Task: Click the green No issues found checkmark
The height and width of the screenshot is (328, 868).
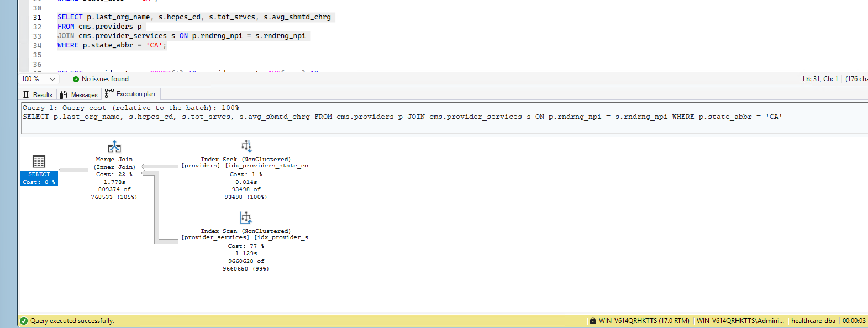Action: (76, 79)
